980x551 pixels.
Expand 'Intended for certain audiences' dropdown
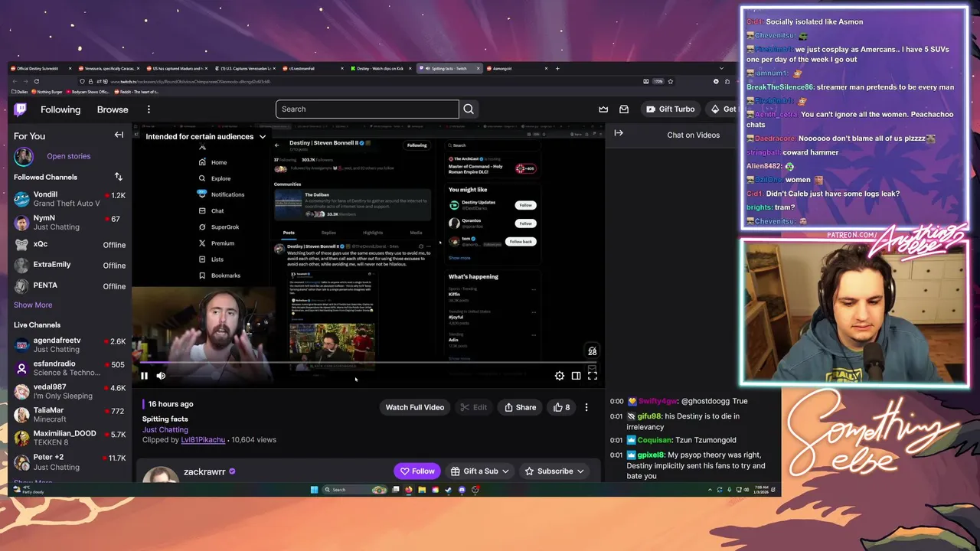click(x=263, y=137)
